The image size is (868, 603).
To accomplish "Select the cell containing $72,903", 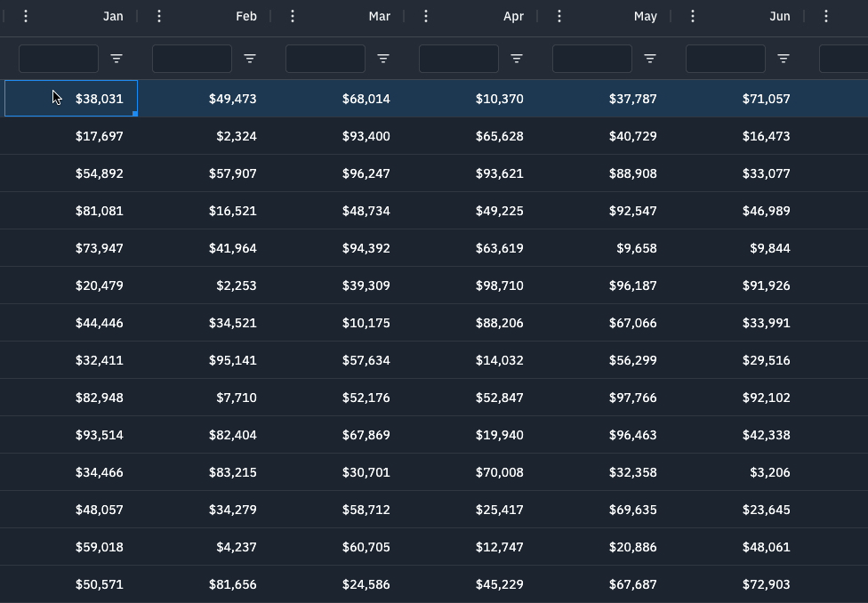I will pyautogui.click(x=766, y=584).
